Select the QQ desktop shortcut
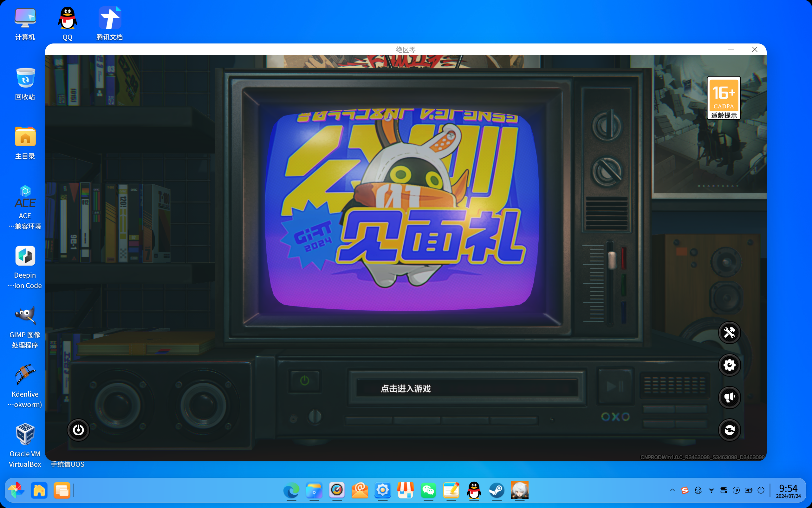Viewport: 812px width, 508px height. point(68,24)
